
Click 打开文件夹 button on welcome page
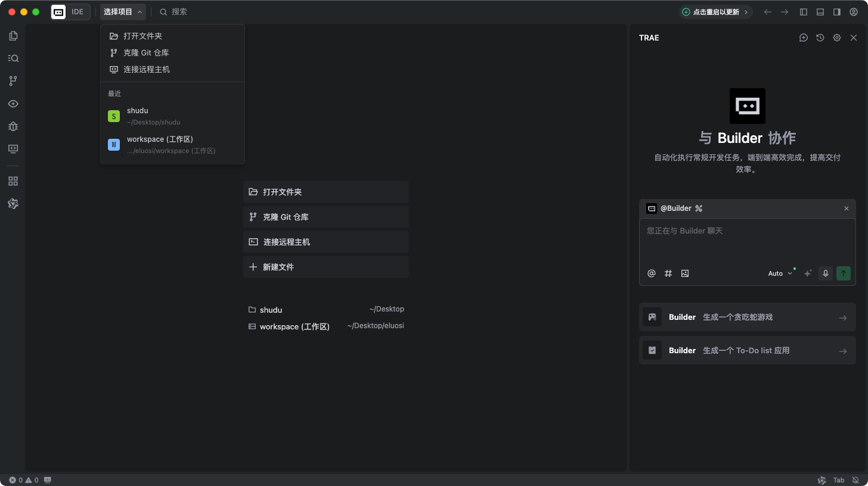326,192
